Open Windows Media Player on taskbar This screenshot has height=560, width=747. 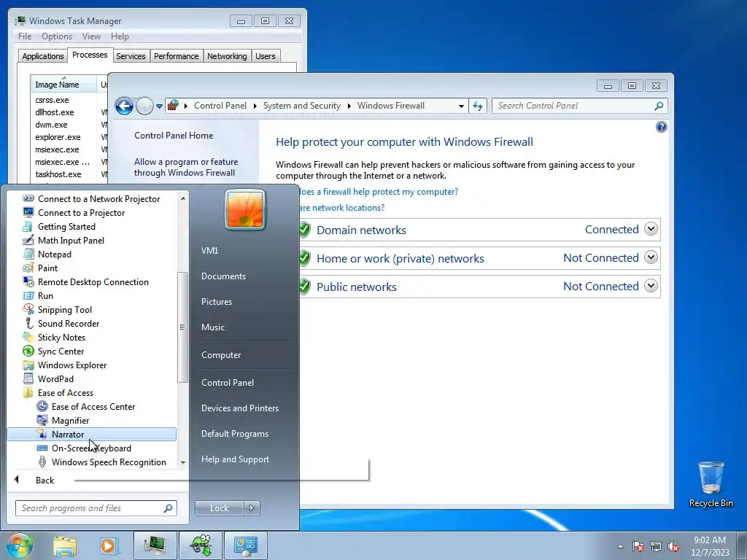coord(109,545)
